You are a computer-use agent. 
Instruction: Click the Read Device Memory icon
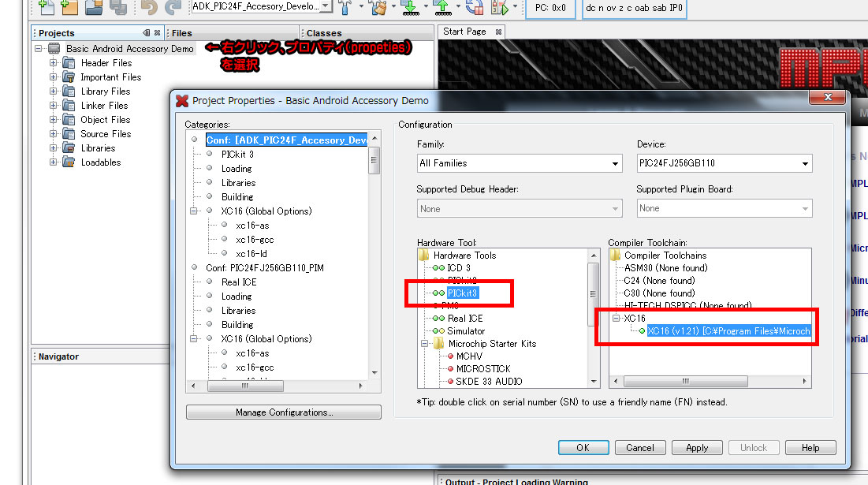click(442, 8)
